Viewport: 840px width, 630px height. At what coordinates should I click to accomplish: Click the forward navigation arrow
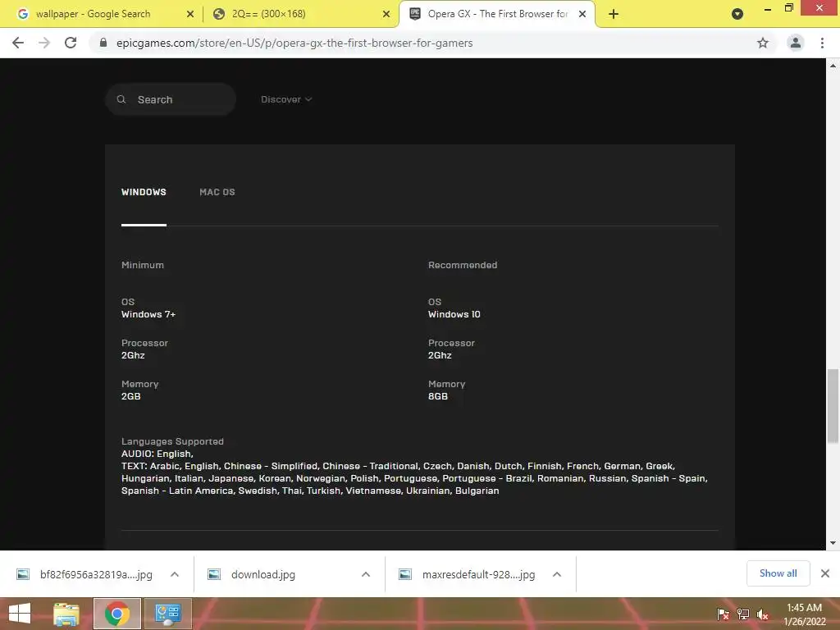pos(44,43)
